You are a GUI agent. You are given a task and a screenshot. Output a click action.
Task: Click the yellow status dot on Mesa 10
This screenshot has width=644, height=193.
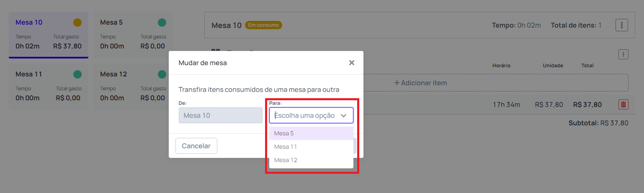(77, 23)
